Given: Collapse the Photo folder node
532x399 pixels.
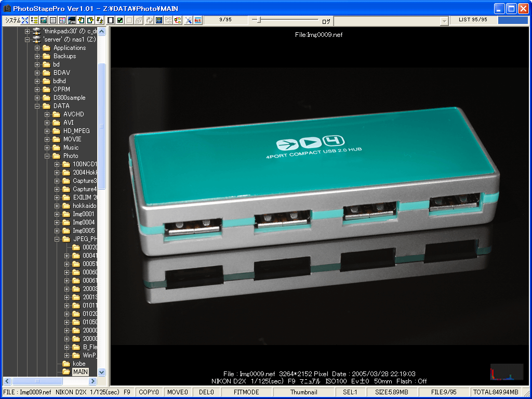Looking at the screenshot, I should 47,156.
